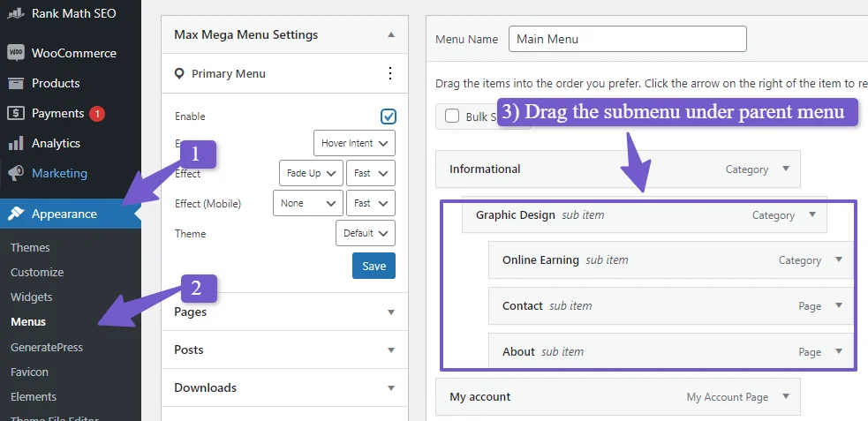
Task: Open the Theme Default dropdown
Action: pyautogui.click(x=366, y=233)
